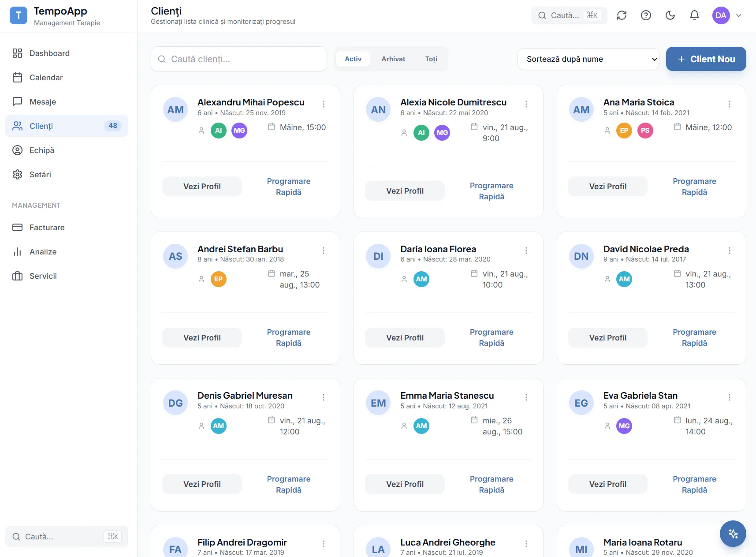Click the Client Nou button
Screen dimensions: 756x557
click(x=706, y=59)
